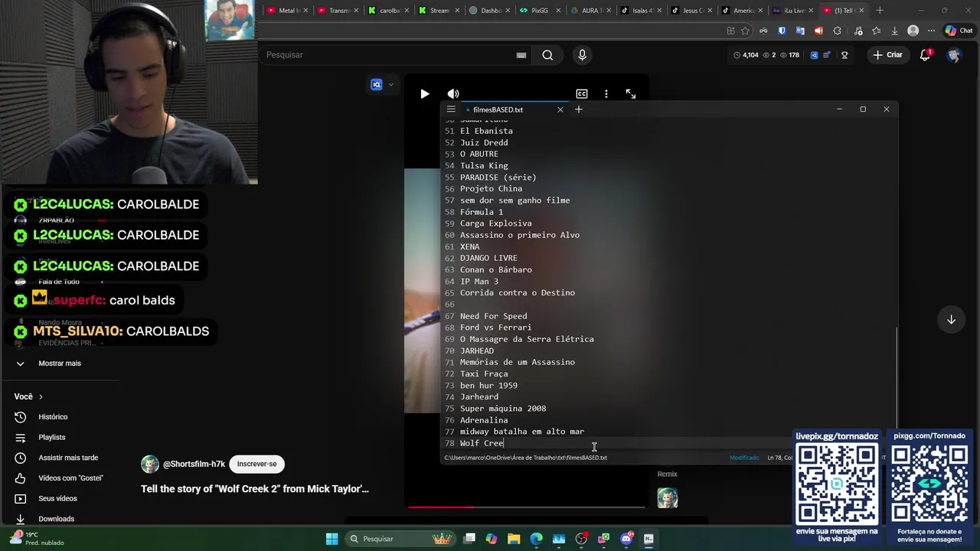Open Task View on the taskbar
Image resolution: width=980 pixels, height=551 pixels.
469,539
